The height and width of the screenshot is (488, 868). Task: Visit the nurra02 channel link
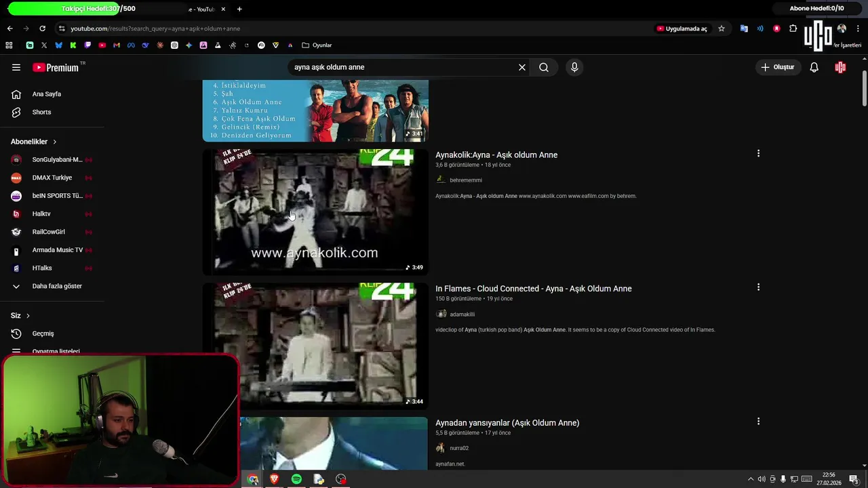[459, 448]
